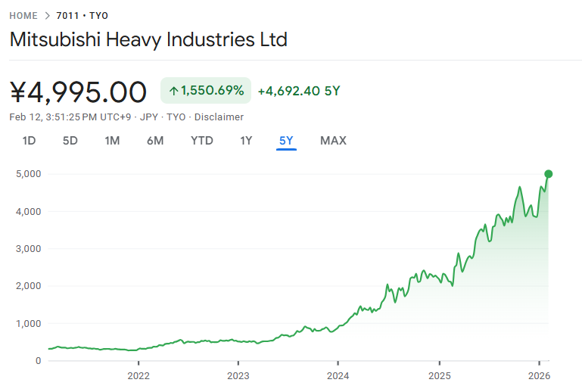Switch chart to the 1D range

tap(29, 140)
